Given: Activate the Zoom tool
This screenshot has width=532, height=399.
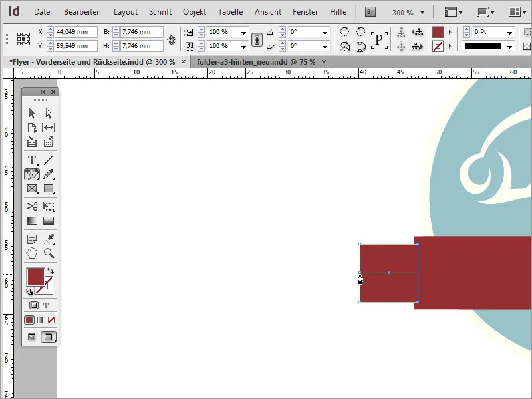Looking at the screenshot, I should [x=49, y=253].
